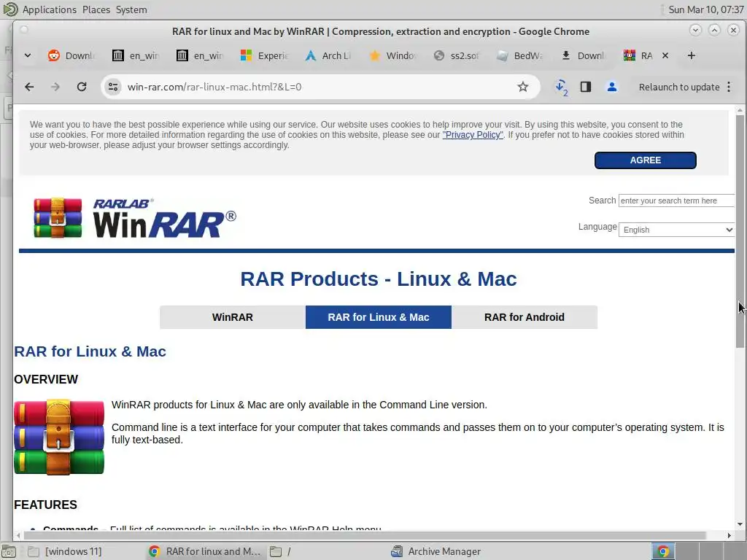Select RAR for Linux & Mac tab
The width and height of the screenshot is (747, 560).
click(x=379, y=317)
